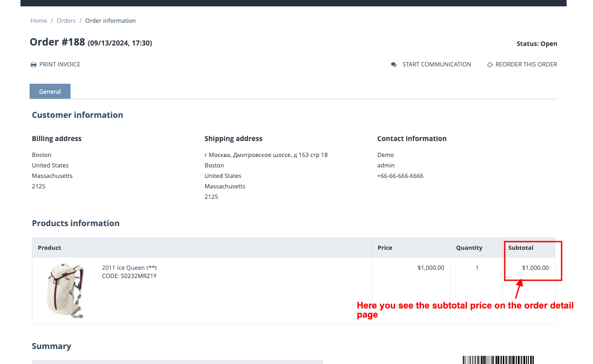Viewport: 593px width, 364px height.
Task: Click the Subtotal column header
Action: click(x=521, y=248)
